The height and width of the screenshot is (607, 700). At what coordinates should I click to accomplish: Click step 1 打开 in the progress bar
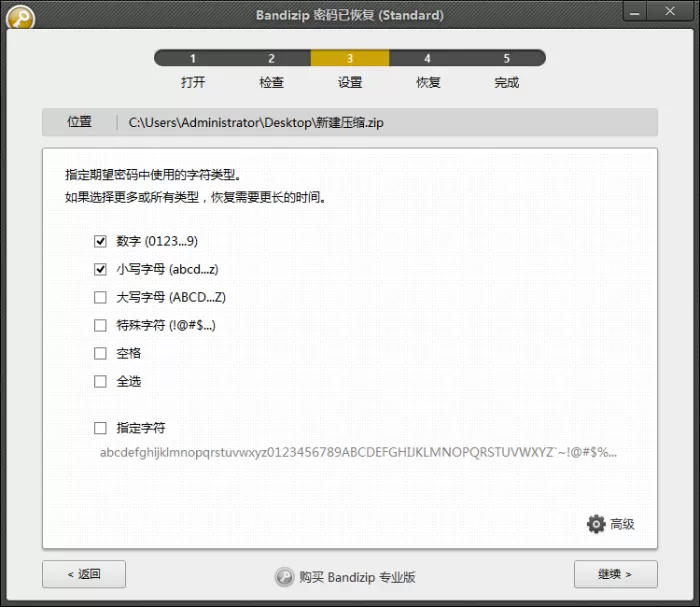(193, 58)
